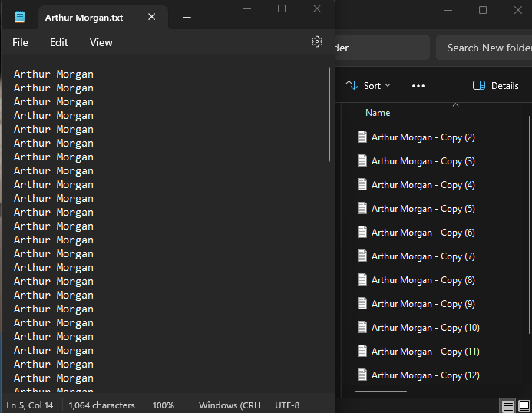Image resolution: width=532 pixels, height=413 pixels.
Task: Click the first Arthur Morgan text line
Action: [x=54, y=74]
